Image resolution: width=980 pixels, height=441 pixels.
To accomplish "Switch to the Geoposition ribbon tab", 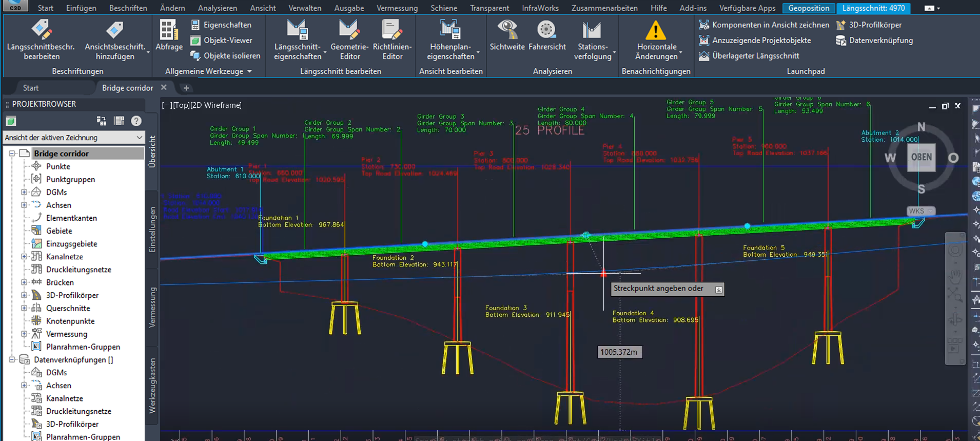I will 809,8.
